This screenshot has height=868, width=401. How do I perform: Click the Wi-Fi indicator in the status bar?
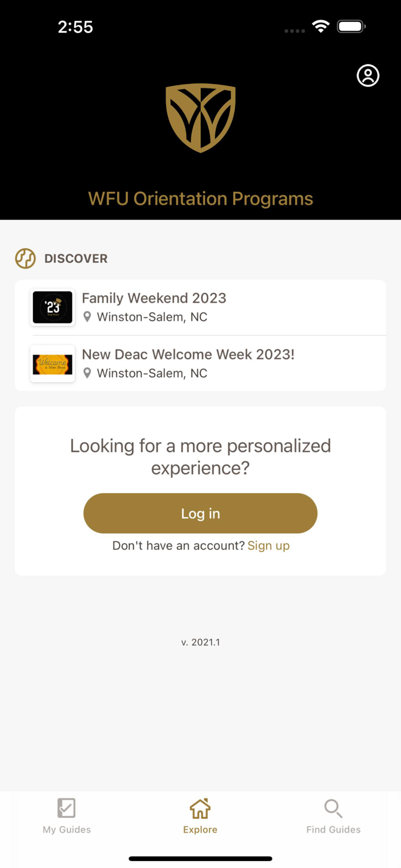(321, 26)
